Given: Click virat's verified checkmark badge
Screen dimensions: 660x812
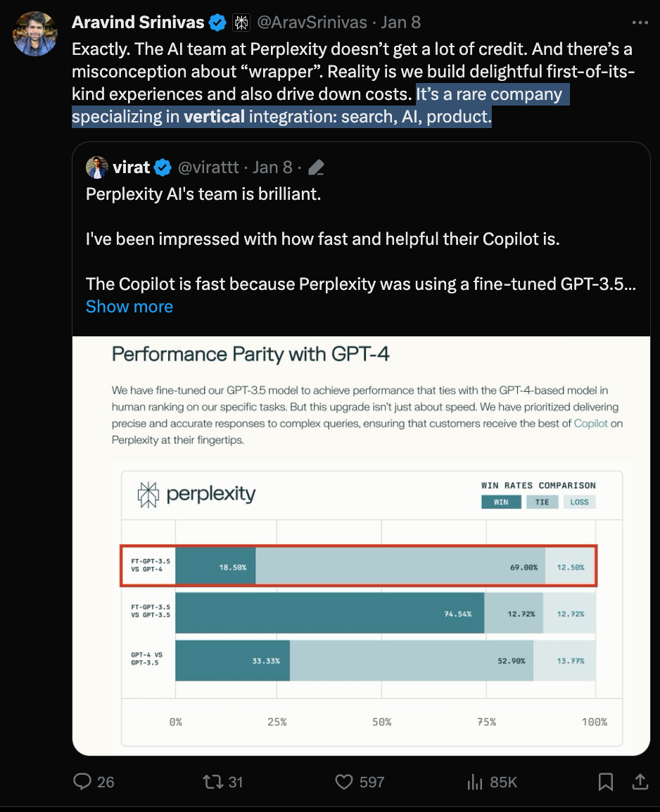Looking at the screenshot, I should point(163,167).
